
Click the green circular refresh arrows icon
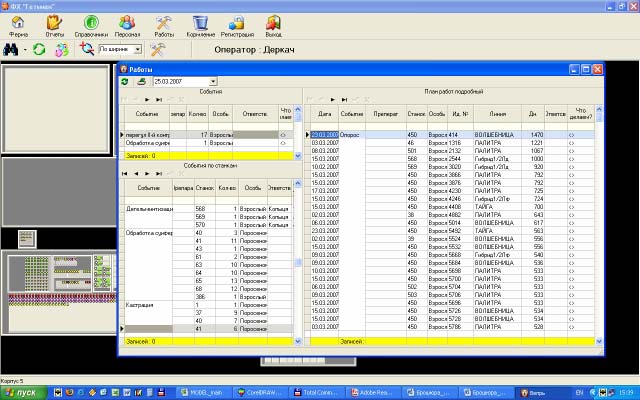pyautogui.click(x=39, y=50)
